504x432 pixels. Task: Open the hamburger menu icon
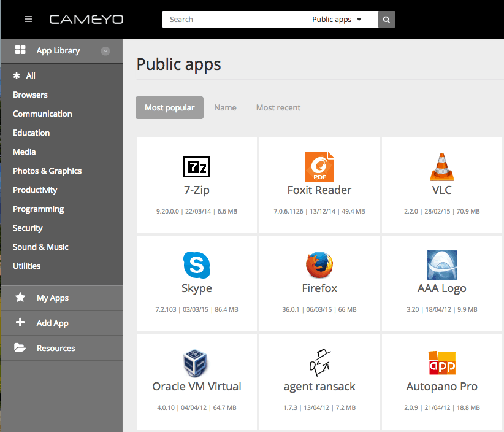point(28,19)
